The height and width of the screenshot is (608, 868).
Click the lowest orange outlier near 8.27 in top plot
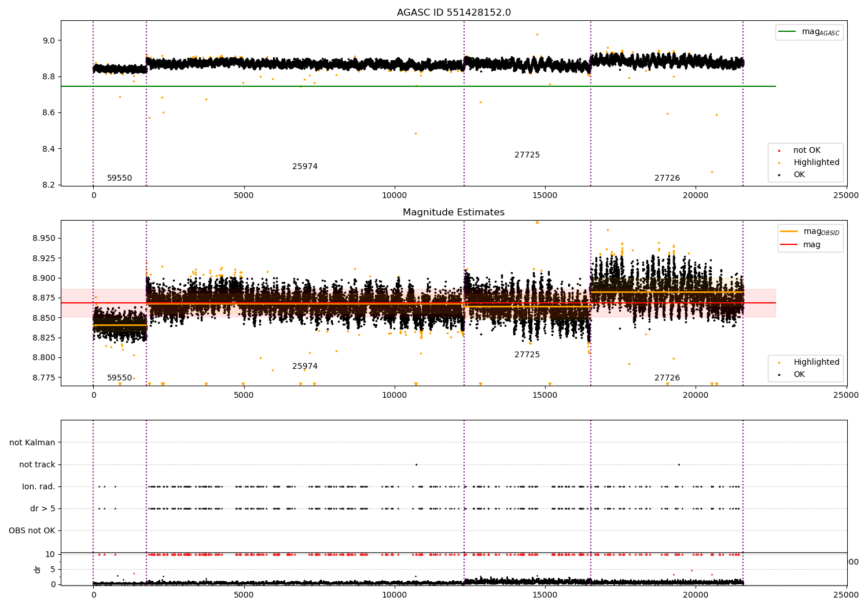coord(712,172)
